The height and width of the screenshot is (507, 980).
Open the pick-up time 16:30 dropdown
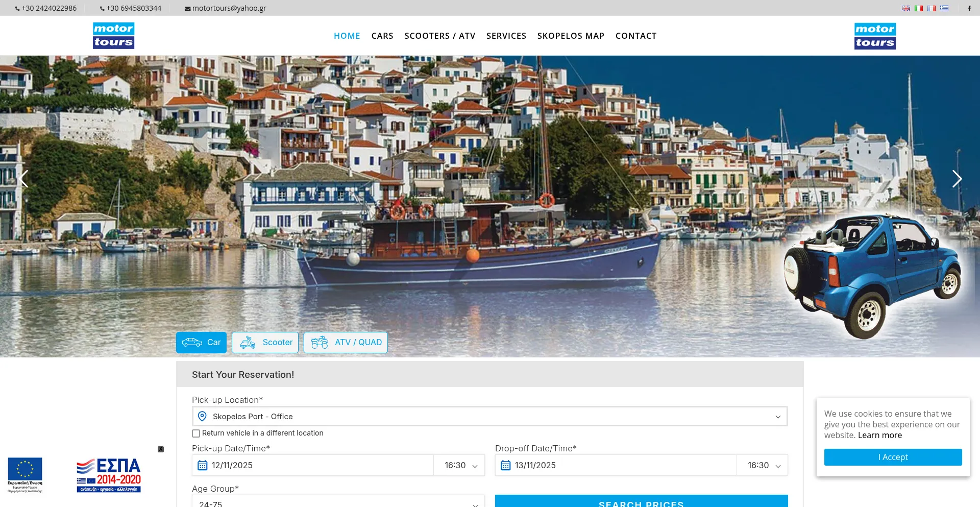coord(460,465)
